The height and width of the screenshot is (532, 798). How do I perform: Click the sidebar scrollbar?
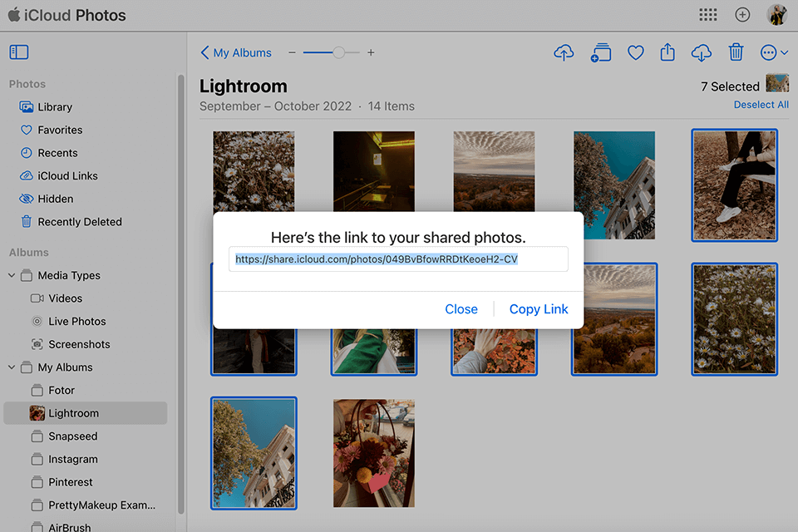180,293
